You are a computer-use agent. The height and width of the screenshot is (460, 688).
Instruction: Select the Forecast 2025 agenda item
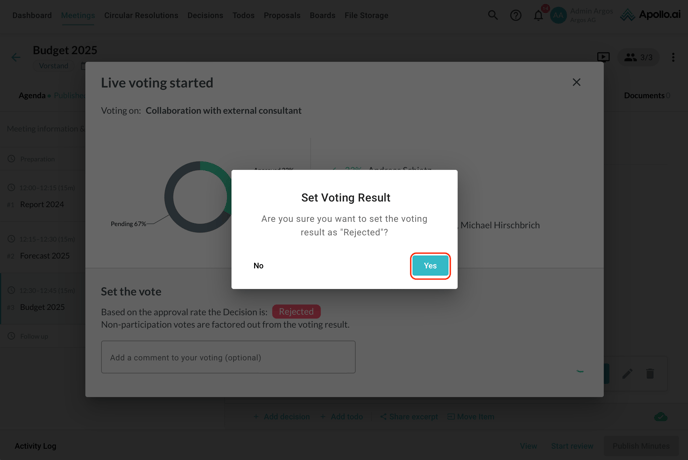45,256
